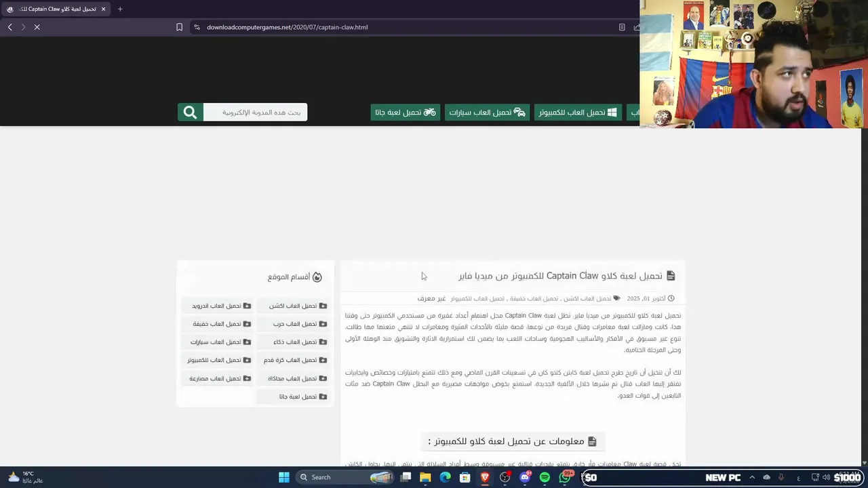Click the document icon beside article title
Screen dimensions: 868x488
(x=671, y=276)
